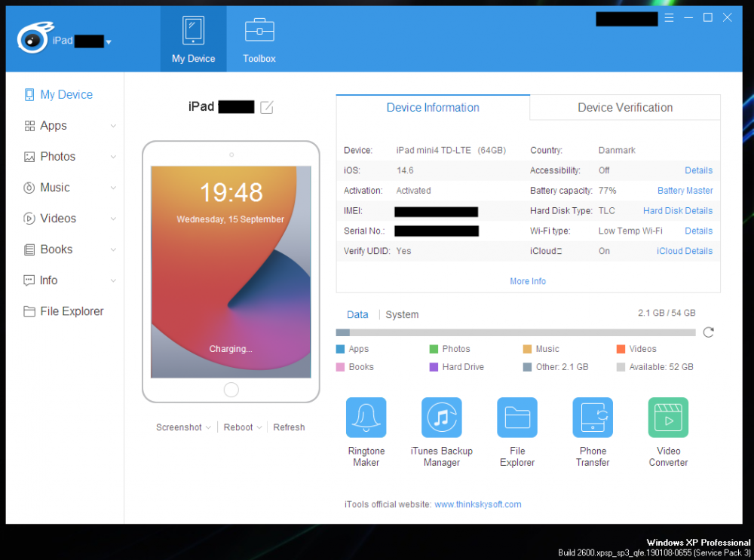
Task: Click the edit device name pencil icon
Action: pos(267,107)
